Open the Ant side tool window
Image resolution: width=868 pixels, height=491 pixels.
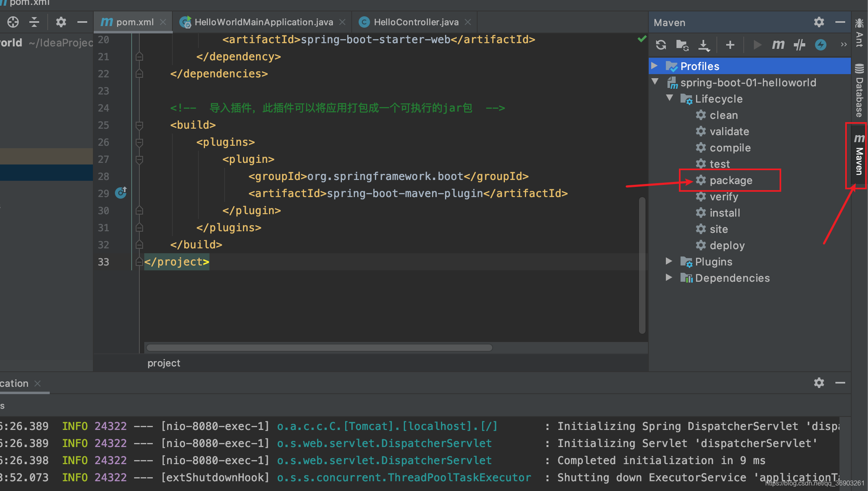point(859,33)
